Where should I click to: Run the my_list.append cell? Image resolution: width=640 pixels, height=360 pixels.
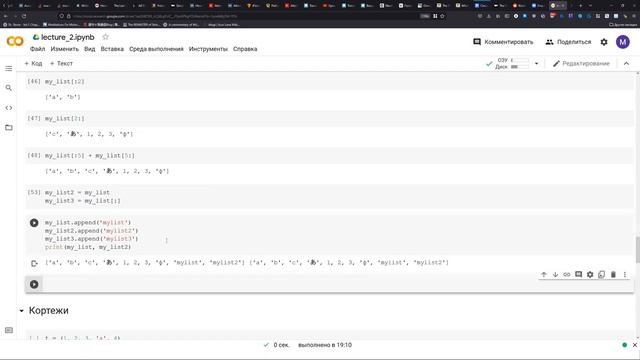pos(34,223)
